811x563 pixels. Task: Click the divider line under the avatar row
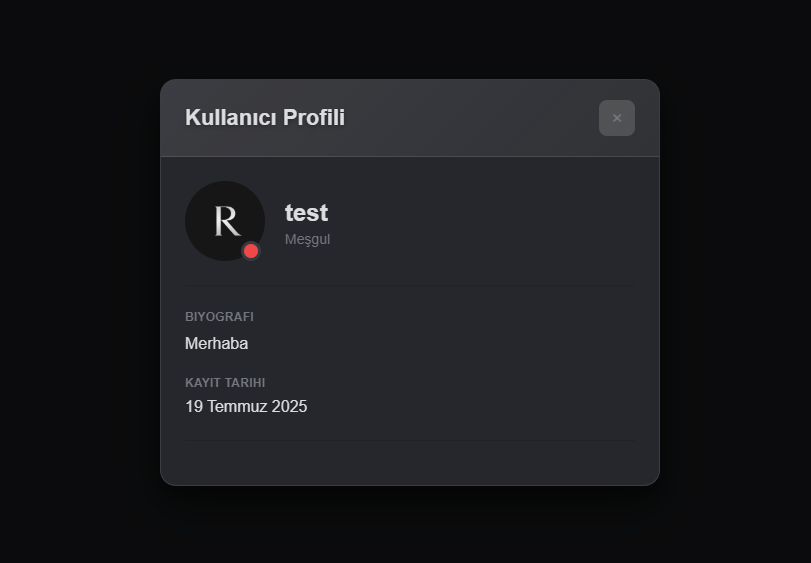(x=410, y=285)
